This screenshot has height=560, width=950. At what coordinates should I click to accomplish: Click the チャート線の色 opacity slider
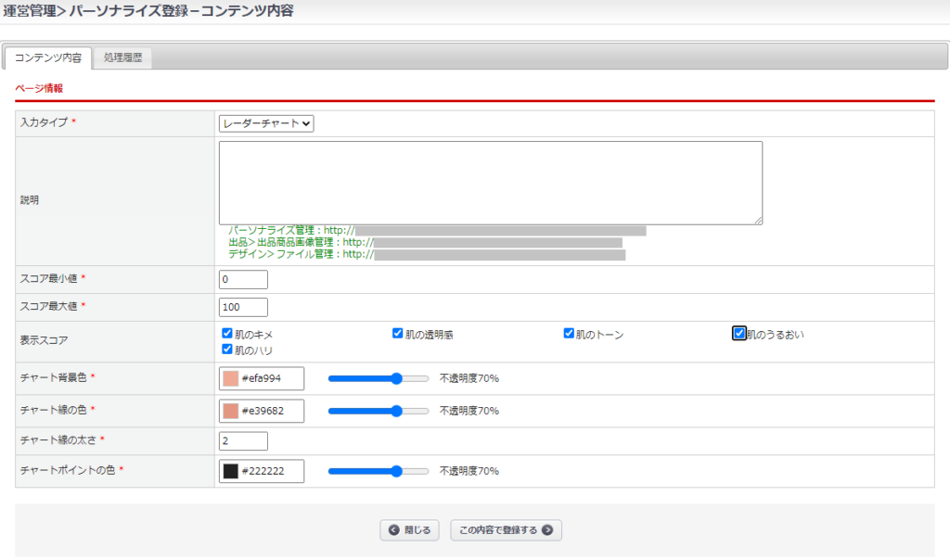click(379, 411)
